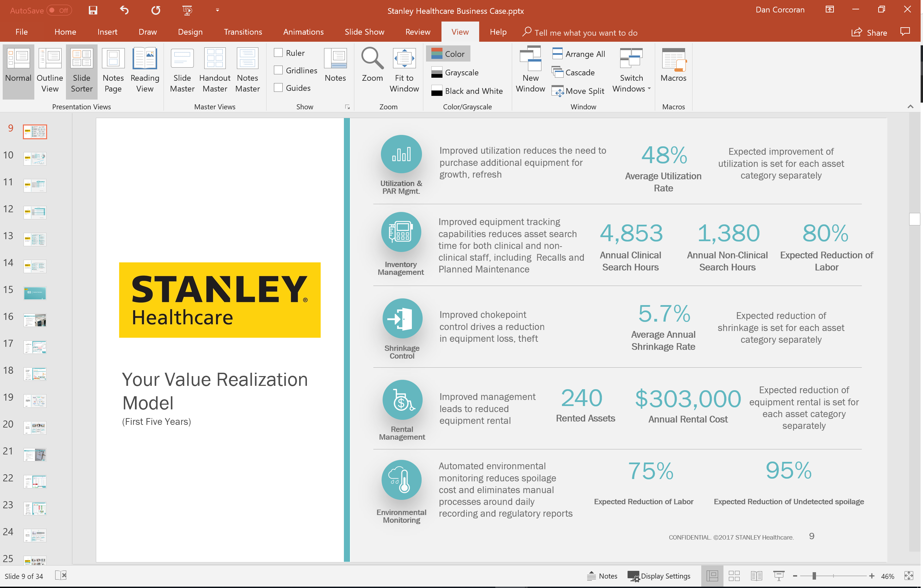Open the Design tab
923x588 pixels.
coord(190,32)
